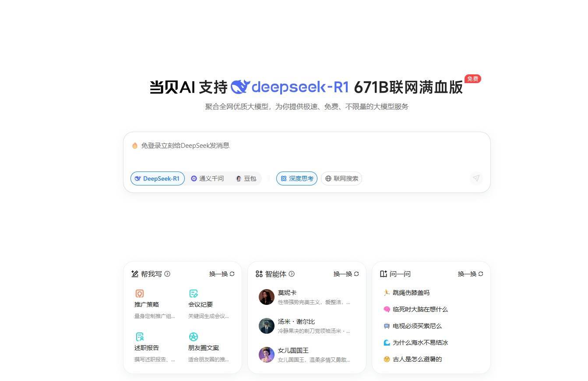Select the DeepSeek-R1 model
Viewport: 588px width, 381px height.
click(158, 178)
